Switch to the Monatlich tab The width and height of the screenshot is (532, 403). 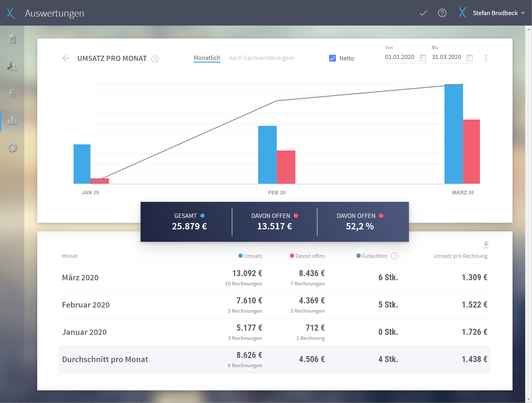(x=207, y=58)
